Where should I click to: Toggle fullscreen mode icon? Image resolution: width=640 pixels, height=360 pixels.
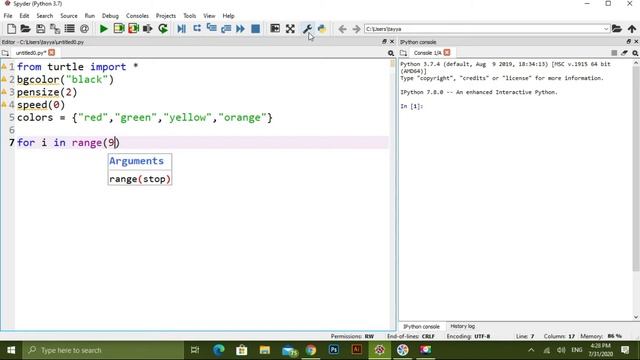click(290, 29)
